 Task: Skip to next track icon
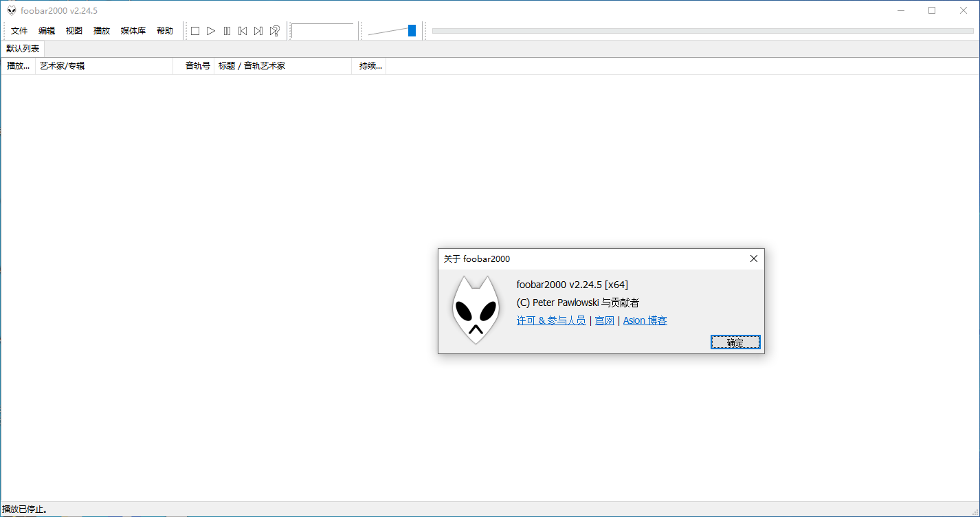point(258,31)
